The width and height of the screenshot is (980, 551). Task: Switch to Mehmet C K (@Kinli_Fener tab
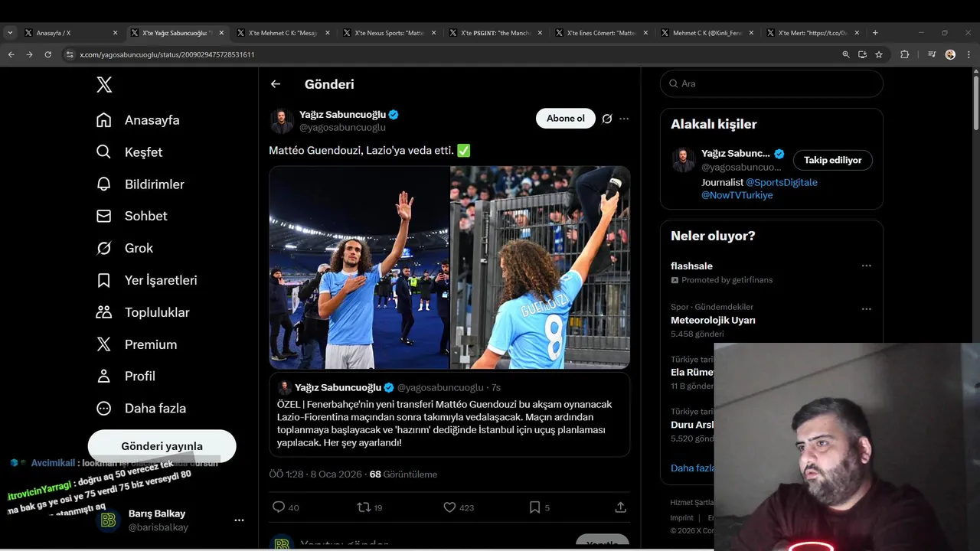(708, 33)
